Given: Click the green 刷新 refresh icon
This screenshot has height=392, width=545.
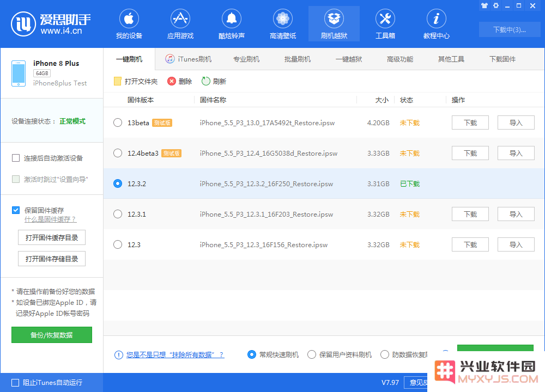Looking at the screenshot, I should tap(206, 81).
